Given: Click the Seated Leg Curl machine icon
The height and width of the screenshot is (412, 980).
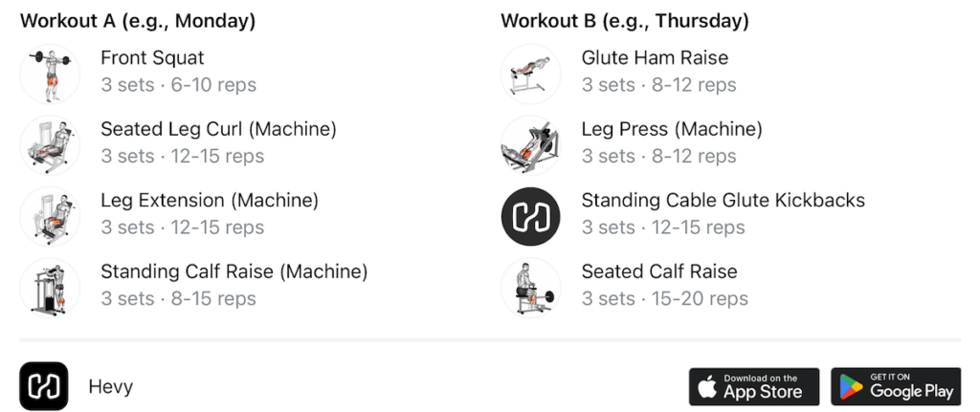Looking at the screenshot, I should click(x=50, y=145).
